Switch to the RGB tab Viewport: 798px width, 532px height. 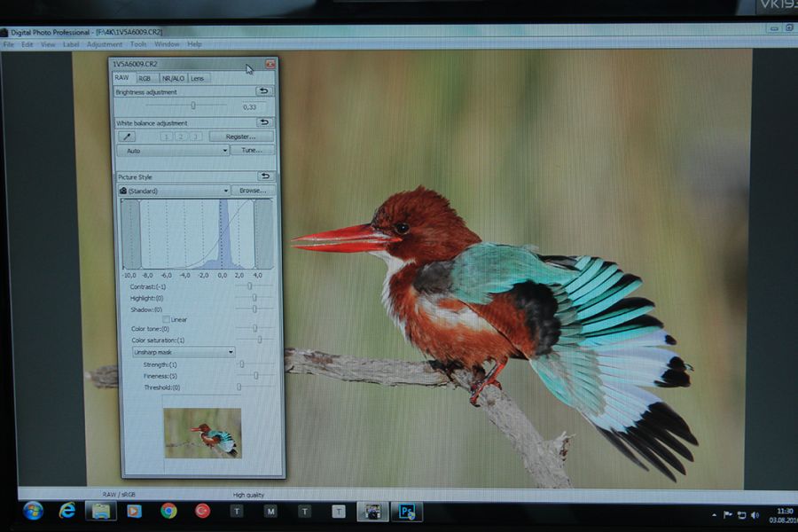[144, 78]
